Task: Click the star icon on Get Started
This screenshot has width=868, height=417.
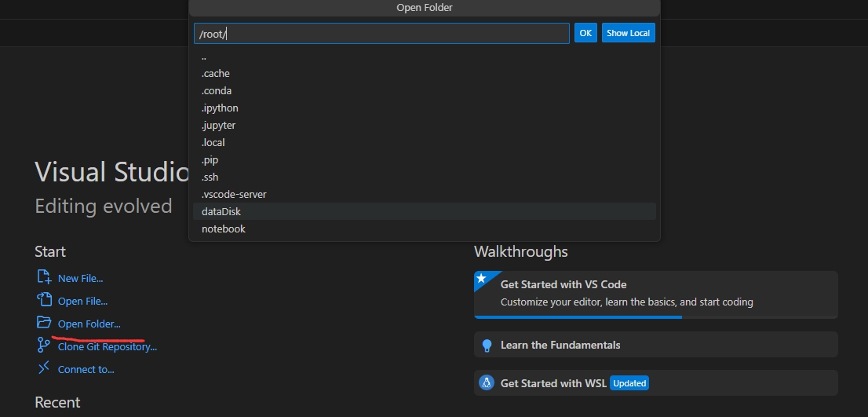Action: (481, 279)
